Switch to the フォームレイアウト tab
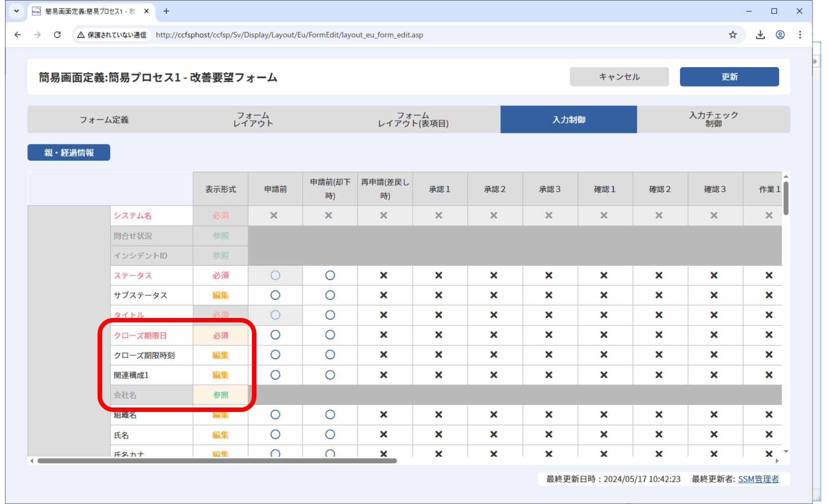This screenshot has width=828, height=504. tap(253, 119)
